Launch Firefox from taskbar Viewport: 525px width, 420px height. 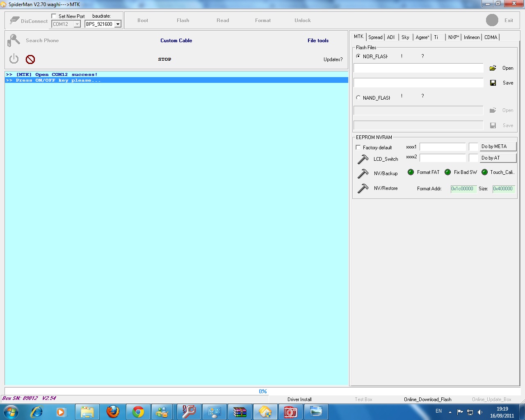pos(113,411)
